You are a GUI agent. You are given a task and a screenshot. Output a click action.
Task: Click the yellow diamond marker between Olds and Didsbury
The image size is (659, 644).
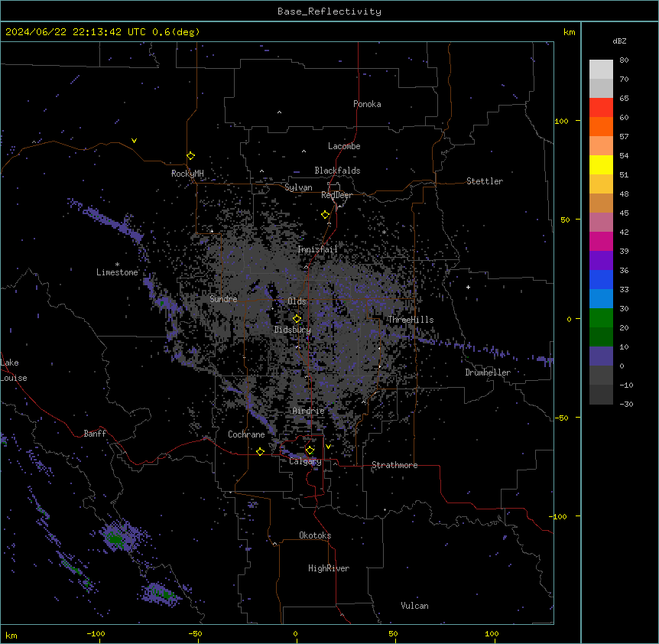click(297, 319)
